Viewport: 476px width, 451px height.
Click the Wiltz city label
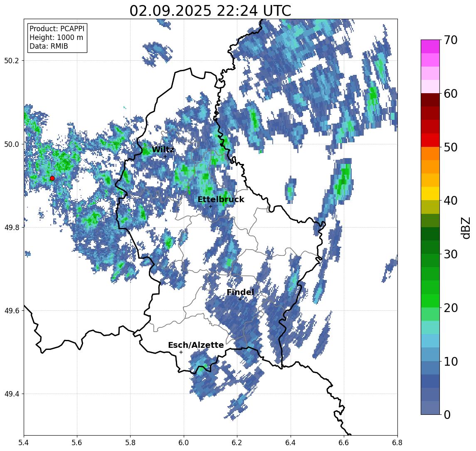[163, 149]
